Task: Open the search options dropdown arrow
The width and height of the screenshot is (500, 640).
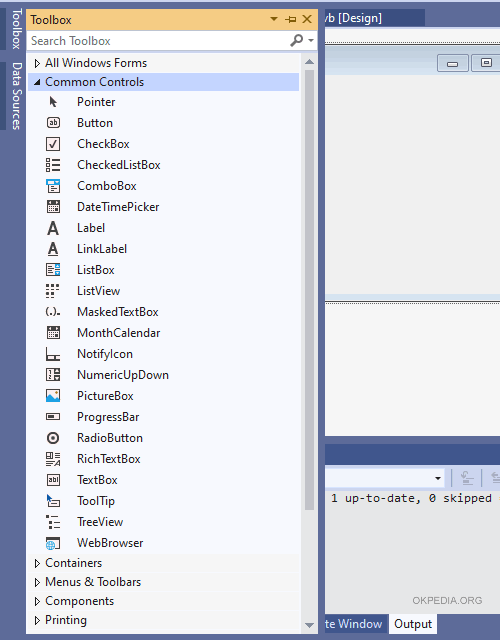Action: coord(311,40)
